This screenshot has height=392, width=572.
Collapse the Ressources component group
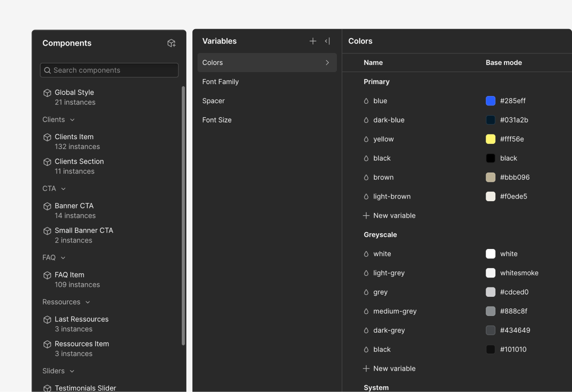click(88, 302)
